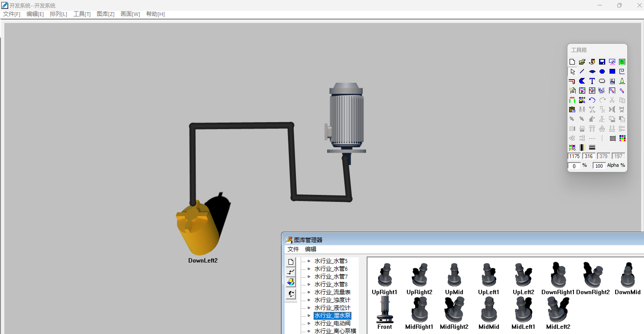Select the red pipe drawing tool
The width and height of the screenshot is (644, 334).
pyautogui.click(x=572, y=81)
